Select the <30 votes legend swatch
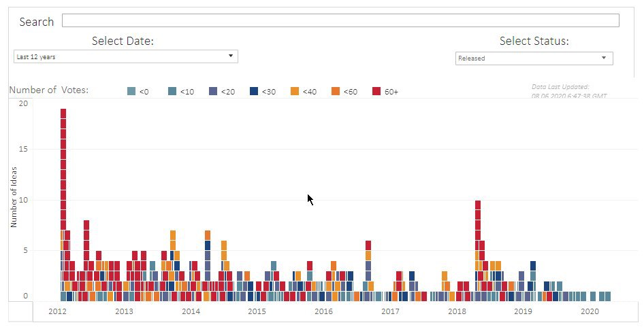The width and height of the screenshot is (644, 327). (254, 91)
